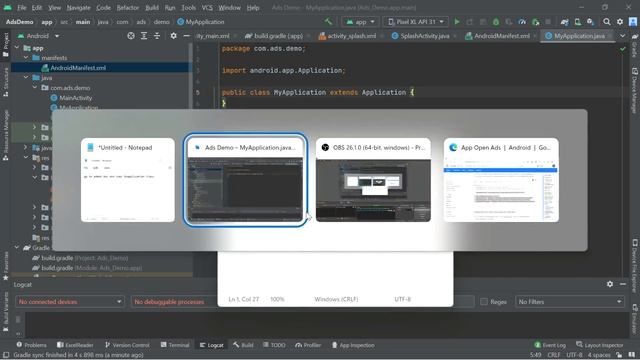This screenshot has width=640, height=360.
Task: Select OBS 26.1.0 window thumbnail
Action: tap(373, 180)
